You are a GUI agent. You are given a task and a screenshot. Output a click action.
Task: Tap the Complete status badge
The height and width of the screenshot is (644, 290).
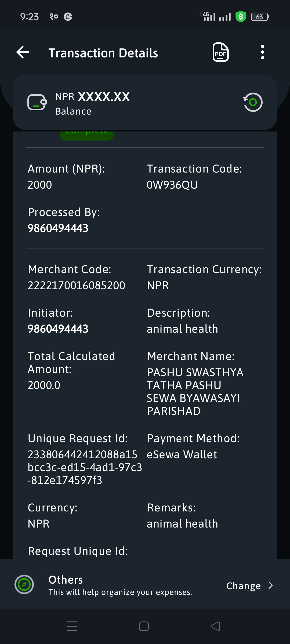[x=87, y=136]
